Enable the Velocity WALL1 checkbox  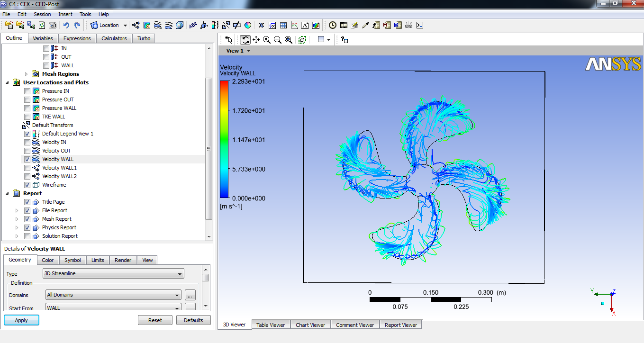(27, 168)
